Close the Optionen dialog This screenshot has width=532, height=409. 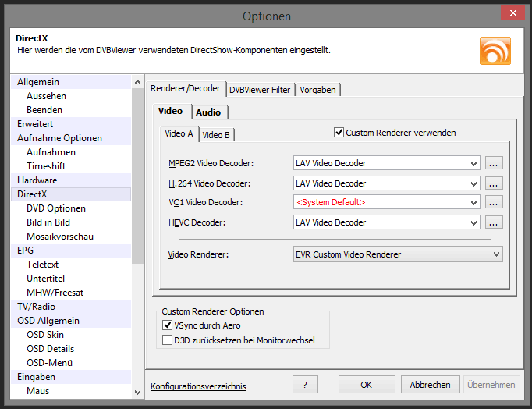tap(512, 13)
